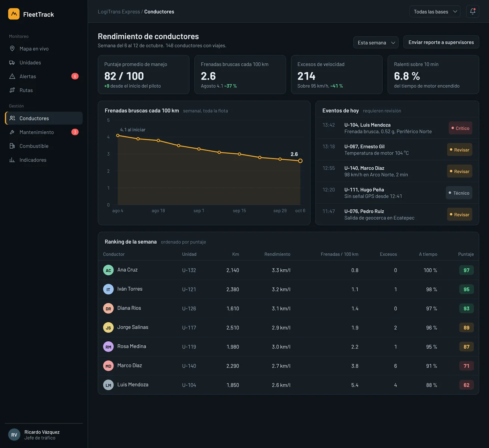The image size is (489, 448).
Task: Click the Combustible fuel pump icon
Action: click(x=12, y=146)
